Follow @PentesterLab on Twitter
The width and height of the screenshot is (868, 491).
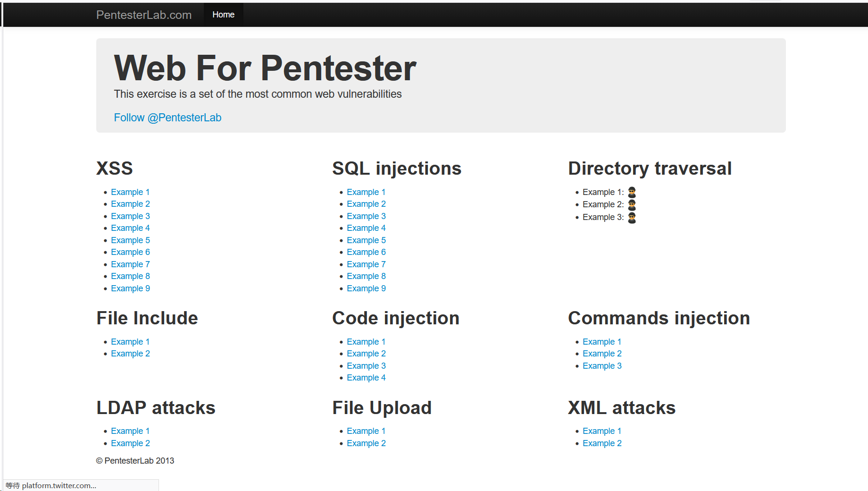click(x=167, y=118)
